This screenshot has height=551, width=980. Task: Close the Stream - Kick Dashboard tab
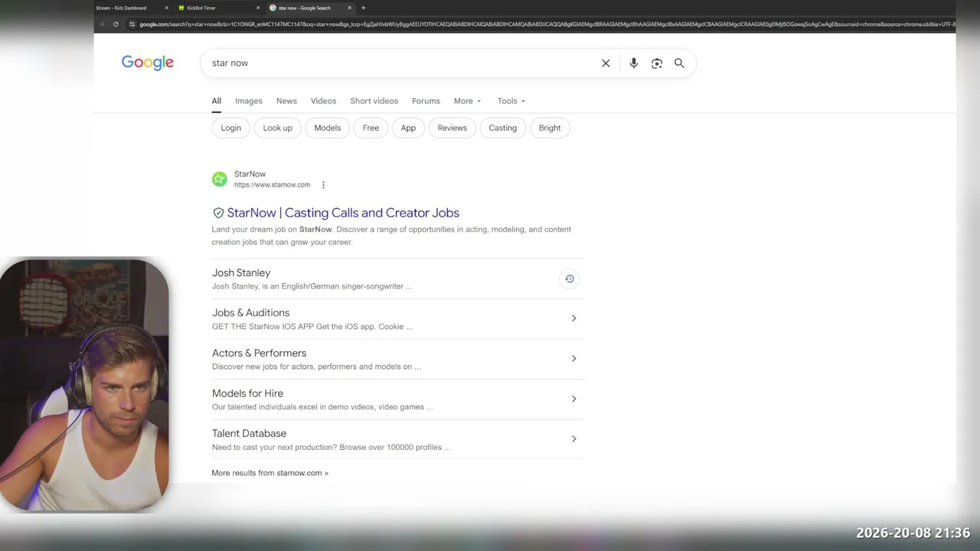click(x=166, y=8)
